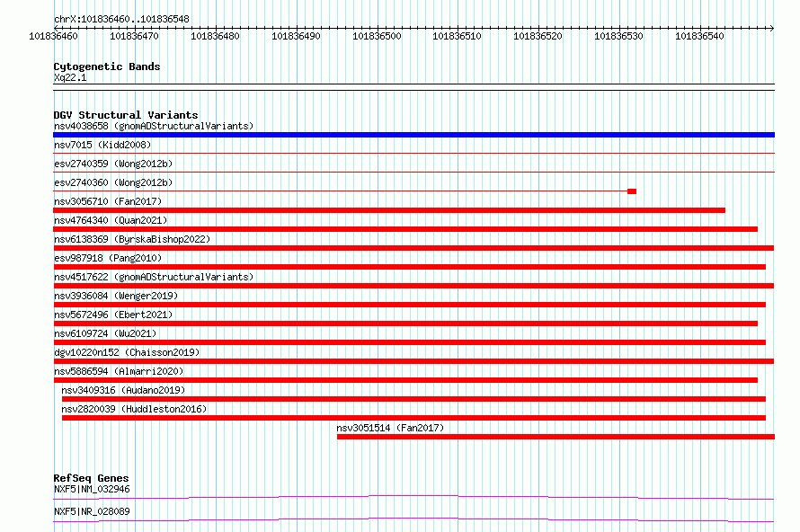Open variant esv2740359 (Wong2012b) label

point(113,164)
